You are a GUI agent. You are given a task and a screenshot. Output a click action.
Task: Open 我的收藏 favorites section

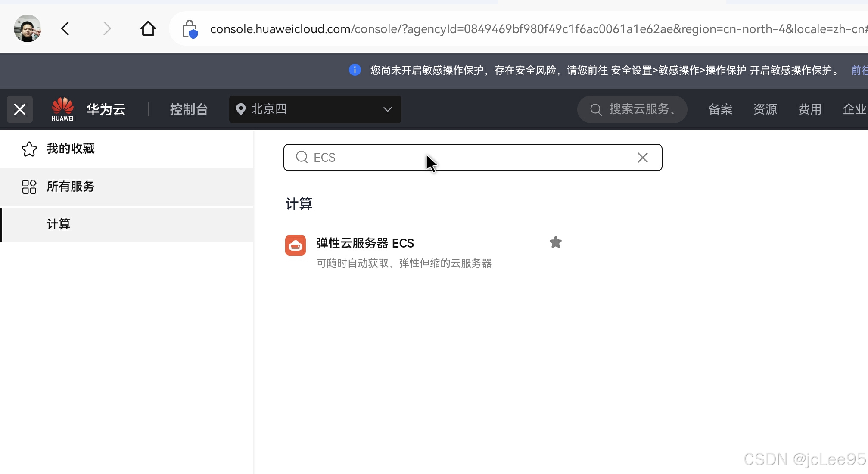point(71,149)
